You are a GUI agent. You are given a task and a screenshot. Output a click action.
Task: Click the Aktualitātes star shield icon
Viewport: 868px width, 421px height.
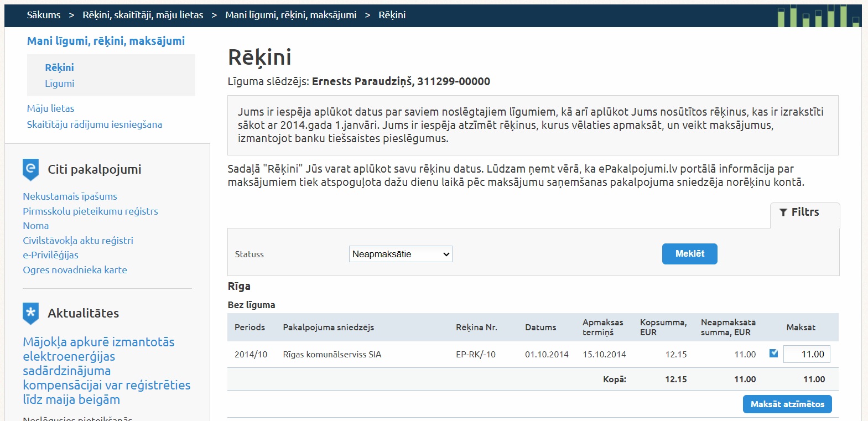31,313
